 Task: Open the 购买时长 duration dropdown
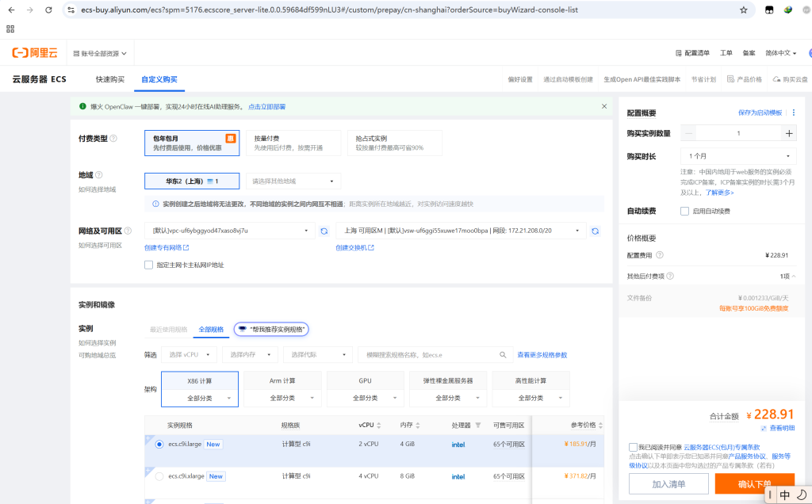click(x=737, y=156)
